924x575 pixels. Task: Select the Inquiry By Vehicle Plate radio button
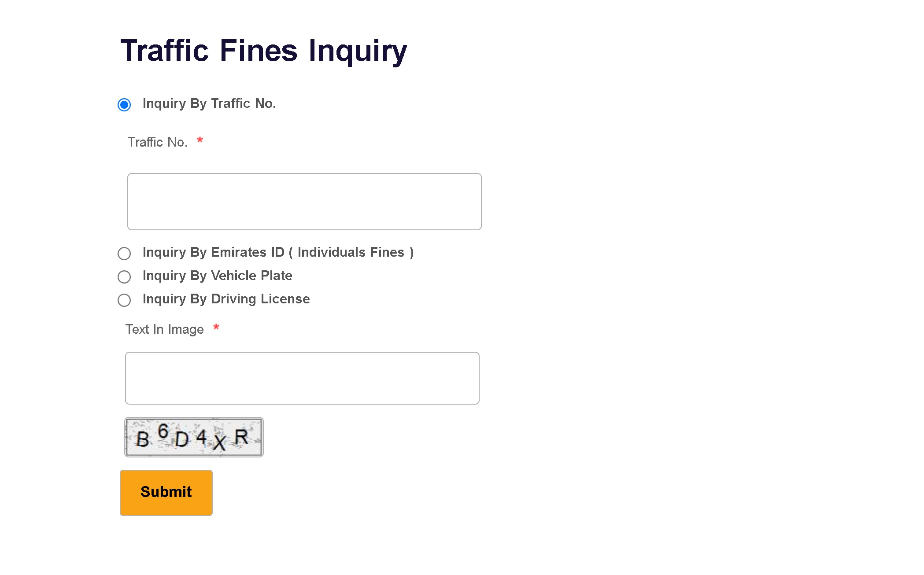click(x=124, y=277)
